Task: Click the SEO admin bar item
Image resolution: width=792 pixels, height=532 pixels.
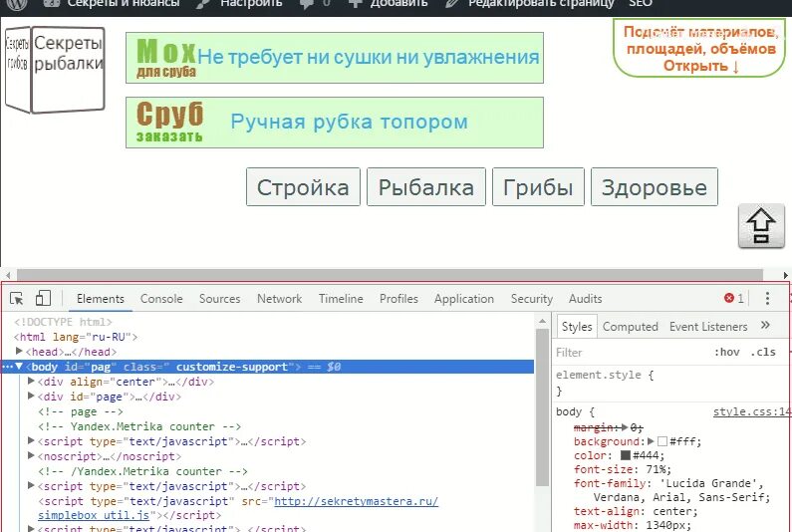Action: (641, 4)
